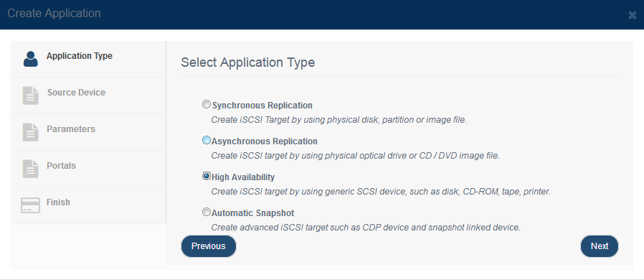Click the High Availability description text

coord(381,192)
